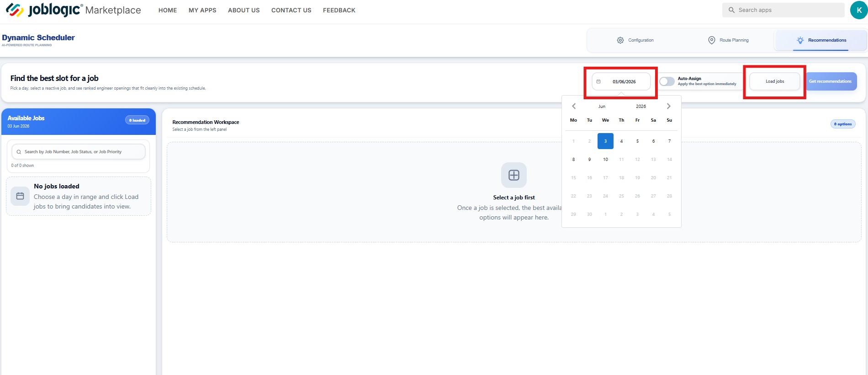Viewport: 868px width, 375px height.
Task: Go to the previous month in the calendar
Action: pos(574,106)
